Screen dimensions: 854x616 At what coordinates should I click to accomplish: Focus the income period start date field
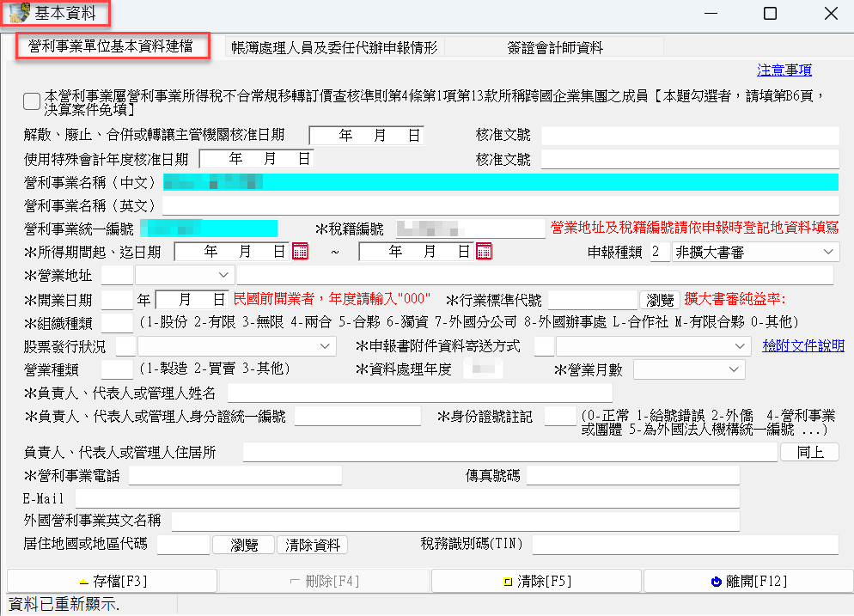click(233, 252)
